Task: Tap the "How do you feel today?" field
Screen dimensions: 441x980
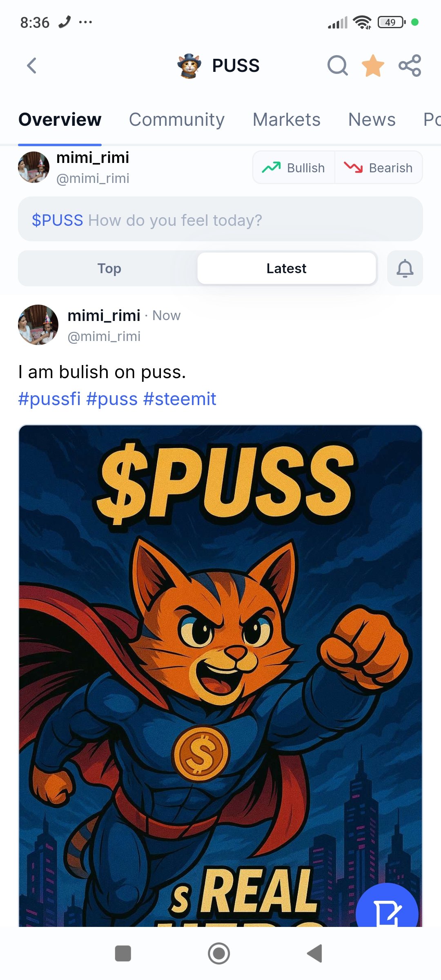Action: 220,220
